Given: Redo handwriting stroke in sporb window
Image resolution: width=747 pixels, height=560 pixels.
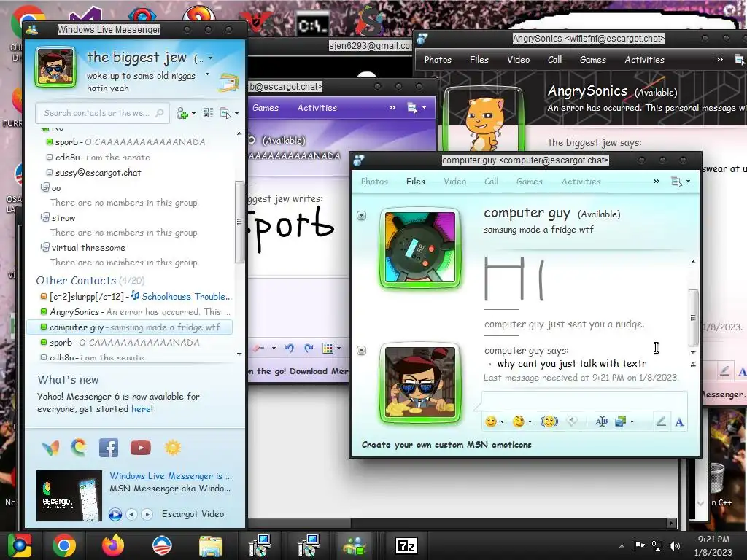Looking at the screenshot, I should pyautogui.click(x=309, y=348).
